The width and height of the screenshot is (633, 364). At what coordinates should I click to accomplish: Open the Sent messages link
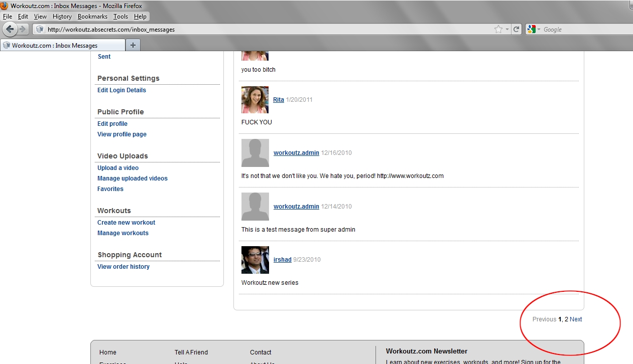[104, 57]
